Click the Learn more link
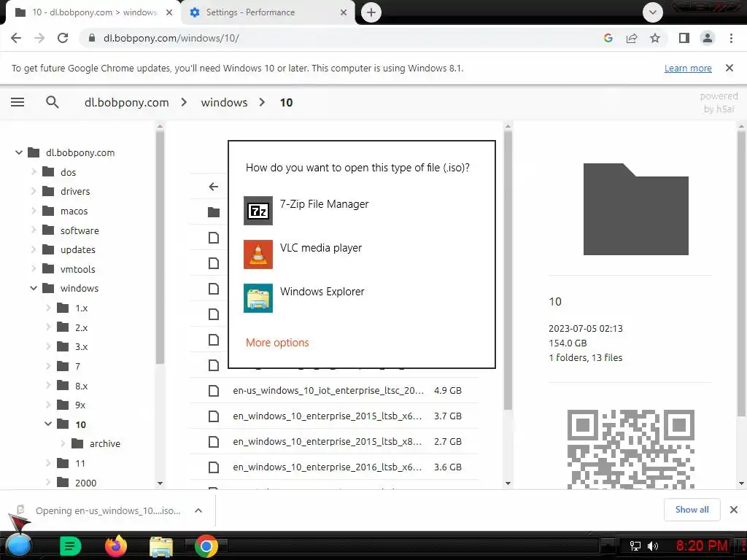This screenshot has width=747, height=560. (x=688, y=68)
